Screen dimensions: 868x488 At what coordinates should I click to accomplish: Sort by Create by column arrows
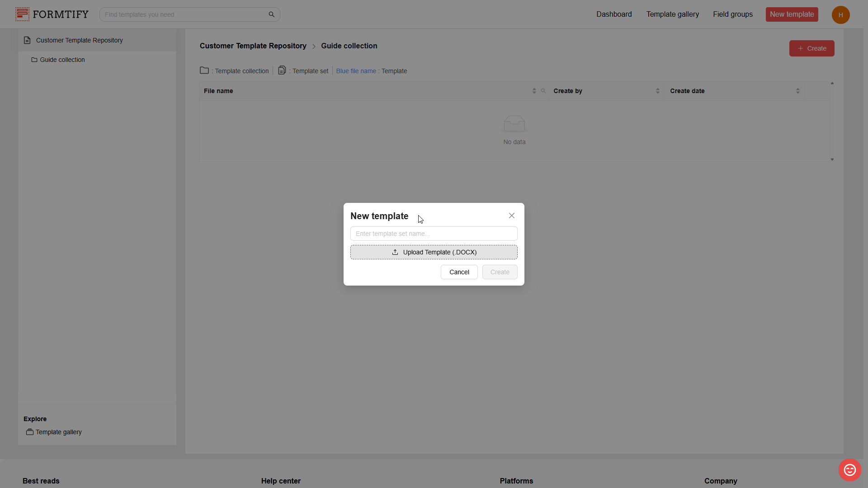657,91
